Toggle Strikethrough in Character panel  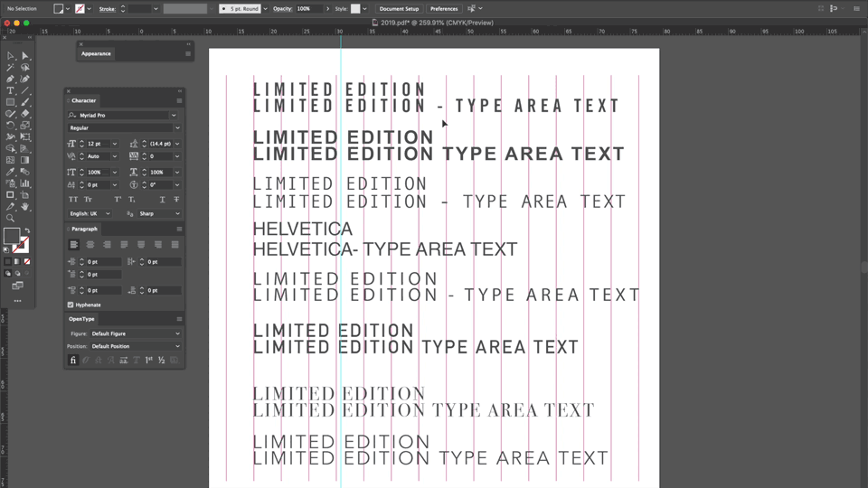click(176, 200)
